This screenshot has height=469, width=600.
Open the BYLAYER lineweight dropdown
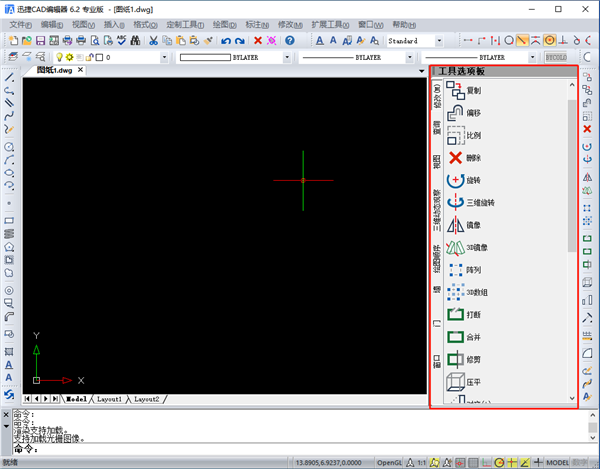[x=532, y=57]
